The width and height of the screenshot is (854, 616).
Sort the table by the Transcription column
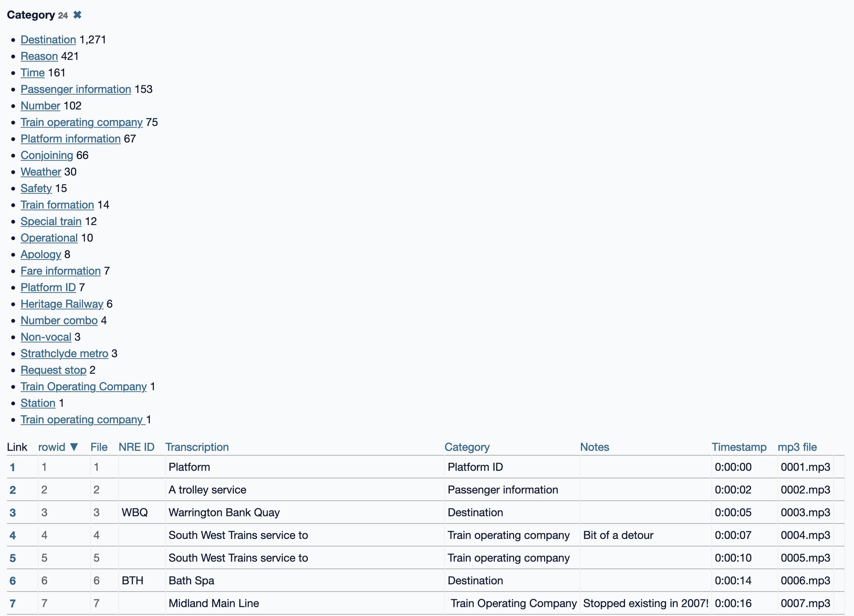point(197,447)
